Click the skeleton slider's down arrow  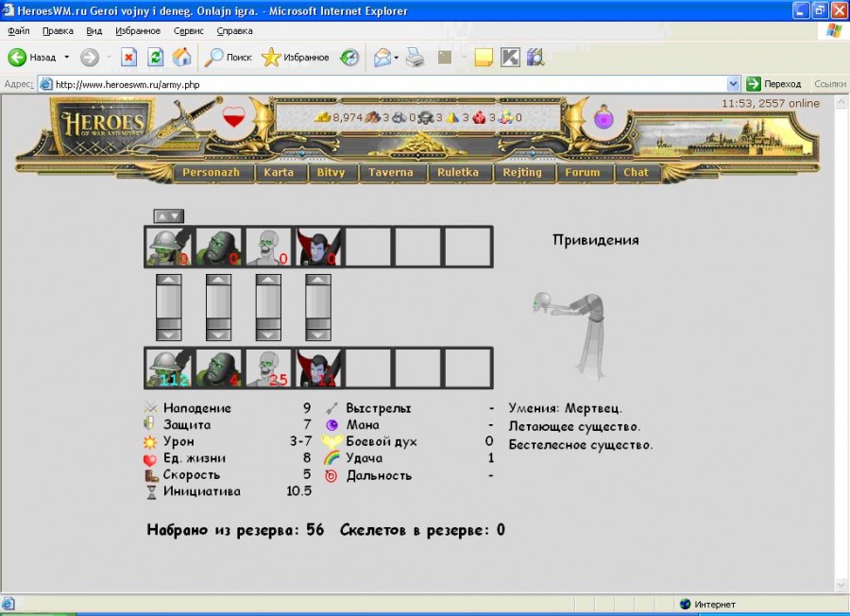(x=169, y=334)
